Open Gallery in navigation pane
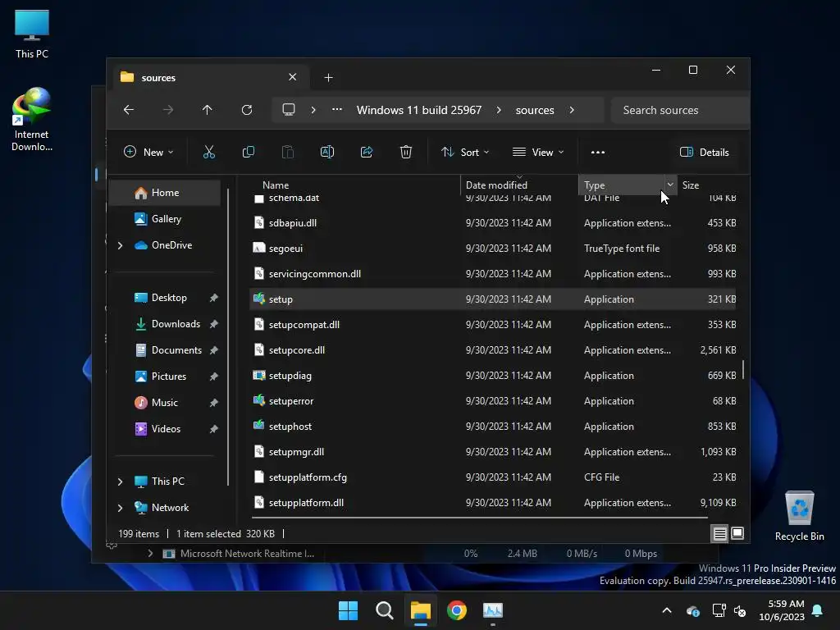This screenshot has width=840, height=630. tap(165, 218)
